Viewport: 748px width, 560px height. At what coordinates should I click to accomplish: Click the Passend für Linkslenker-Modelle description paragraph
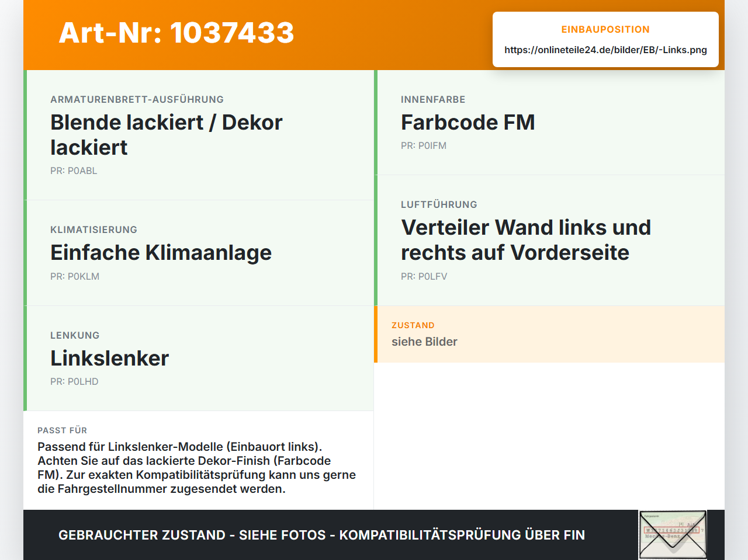[x=197, y=468]
